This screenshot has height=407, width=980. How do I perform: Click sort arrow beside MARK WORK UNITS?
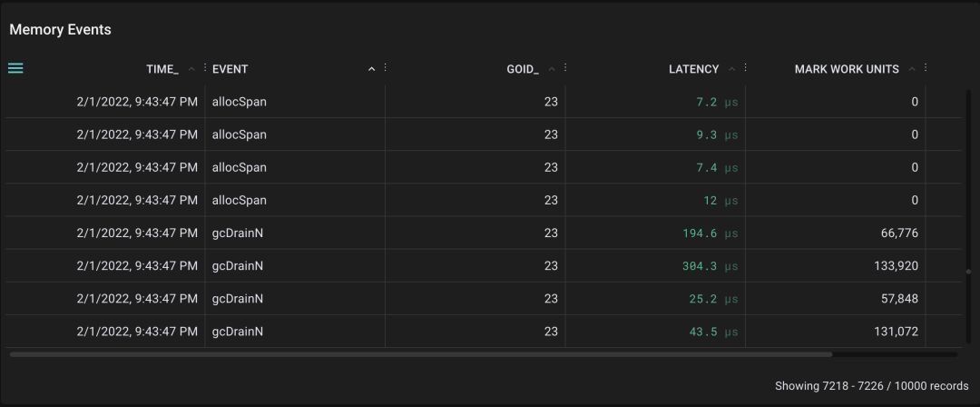[x=912, y=69]
